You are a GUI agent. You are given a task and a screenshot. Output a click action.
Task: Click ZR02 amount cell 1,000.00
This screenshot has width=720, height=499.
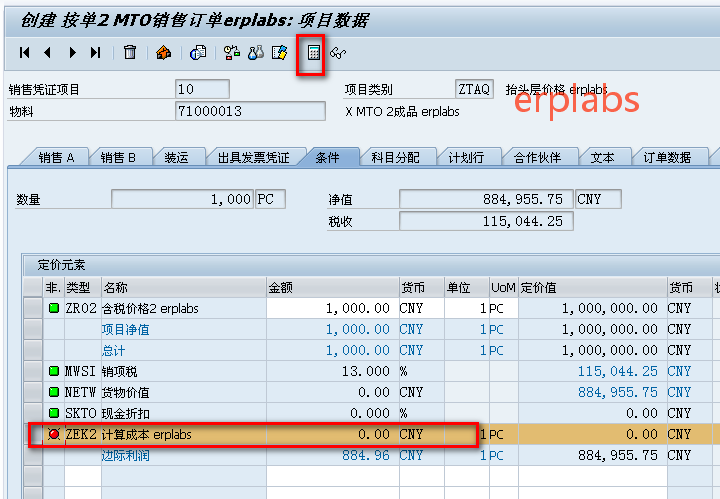pyautogui.click(x=332, y=308)
